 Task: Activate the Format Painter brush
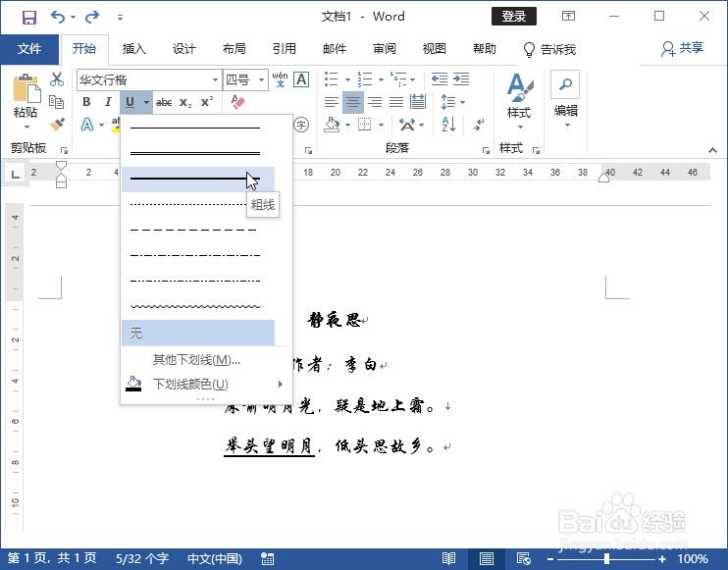click(x=57, y=125)
